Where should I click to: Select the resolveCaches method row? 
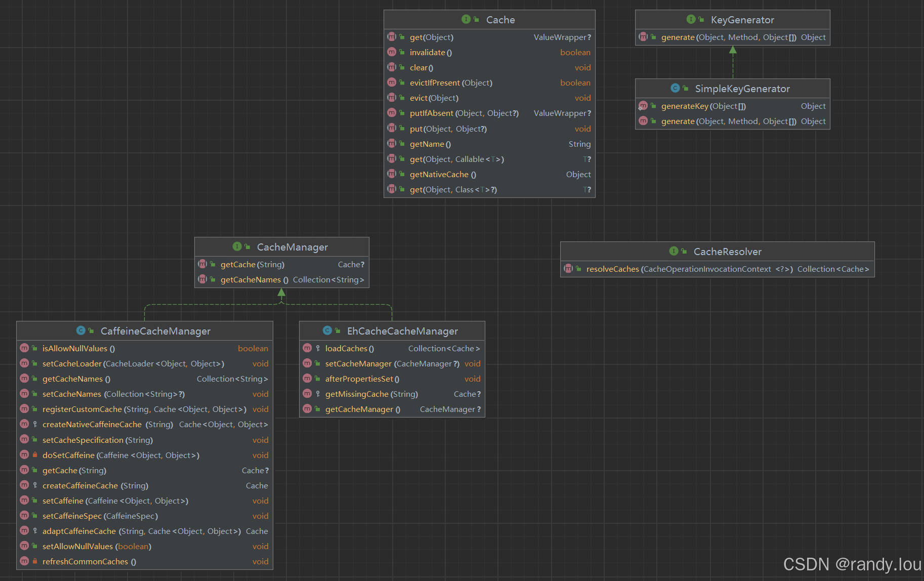612,269
